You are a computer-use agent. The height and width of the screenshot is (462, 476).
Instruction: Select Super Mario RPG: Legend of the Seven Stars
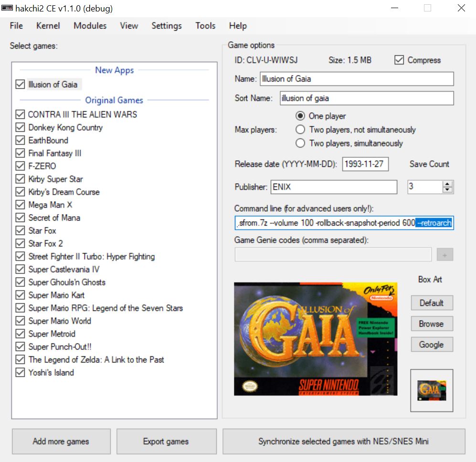coord(106,308)
